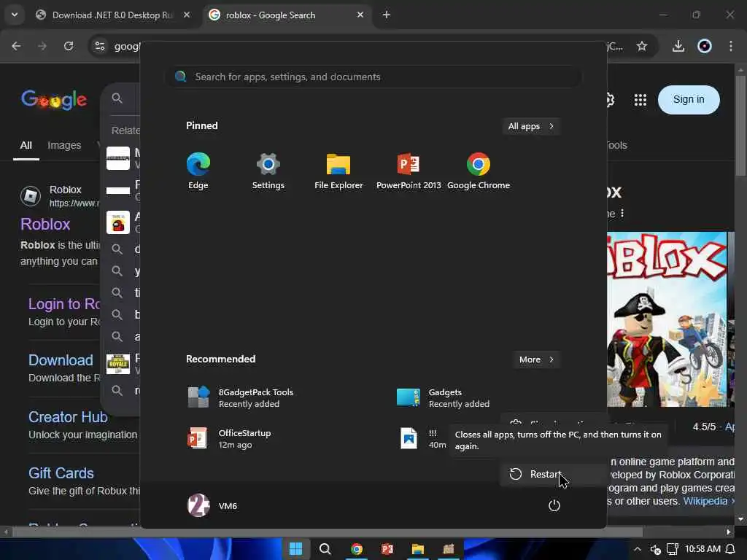This screenshot has width=747, height=560.
Task: Open the Wikipedia link in knowledge panel
Action: 705,501
